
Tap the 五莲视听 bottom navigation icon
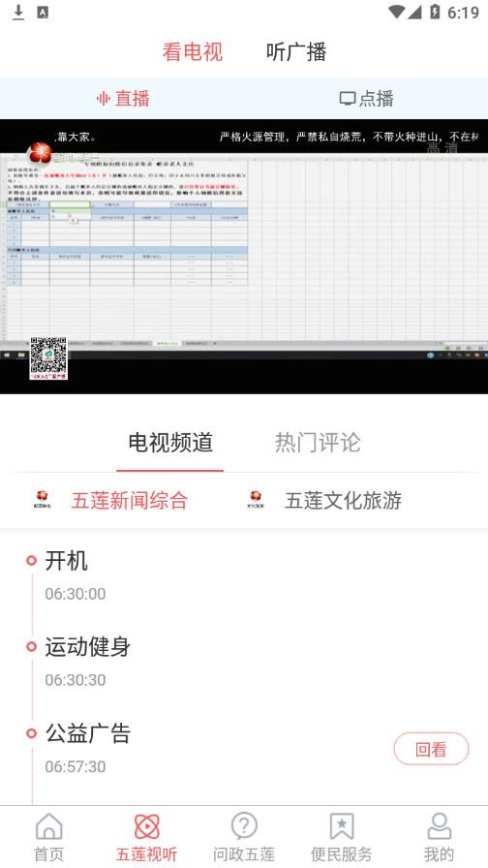pyautogui.click(x=146, y=826)
